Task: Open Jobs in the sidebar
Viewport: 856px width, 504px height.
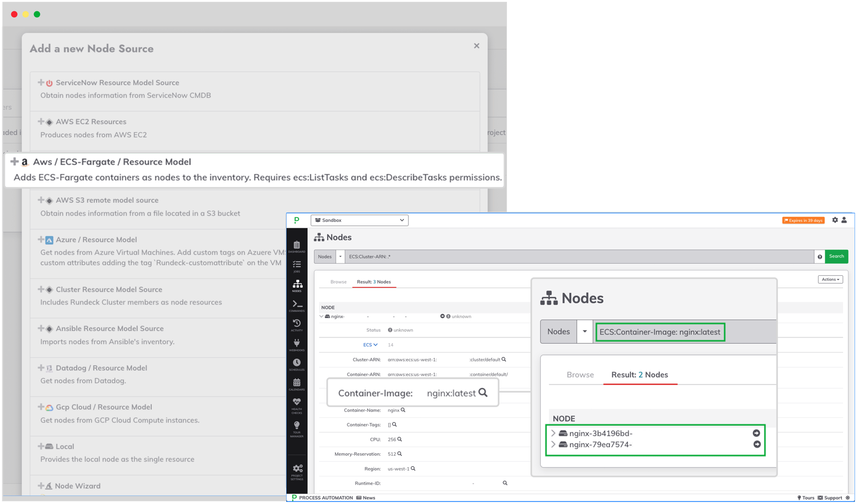Action: pos(296,266)
